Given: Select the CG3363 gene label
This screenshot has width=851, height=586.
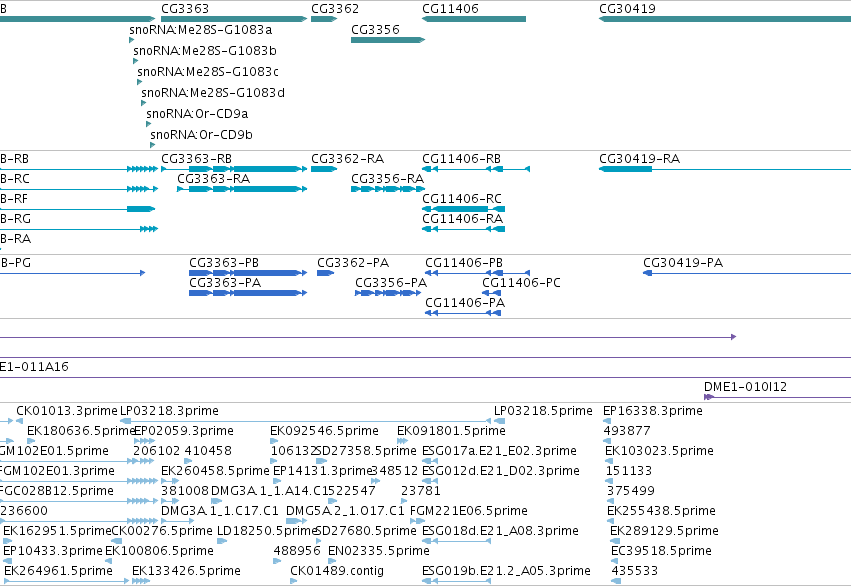Looking at the screenshot, I should click(185, 9).
